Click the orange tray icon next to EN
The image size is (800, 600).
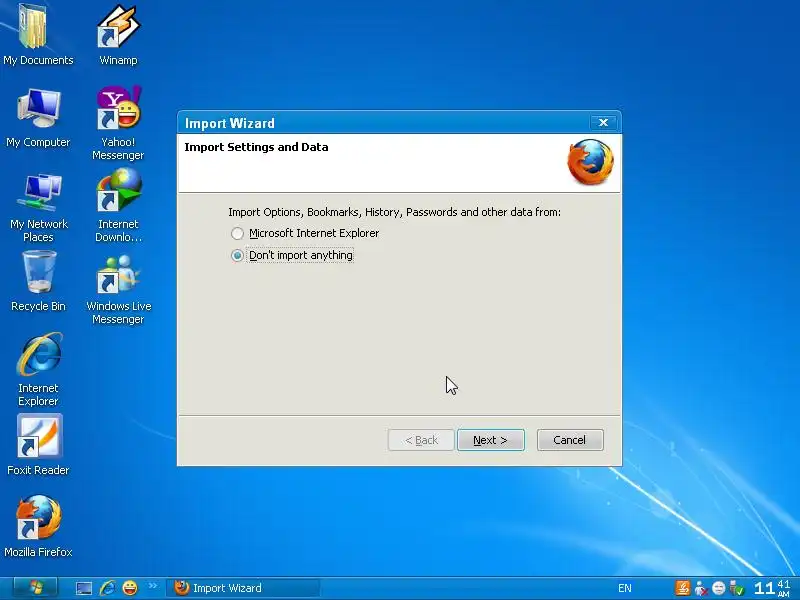pyautogui.click(x=682, y=588)
